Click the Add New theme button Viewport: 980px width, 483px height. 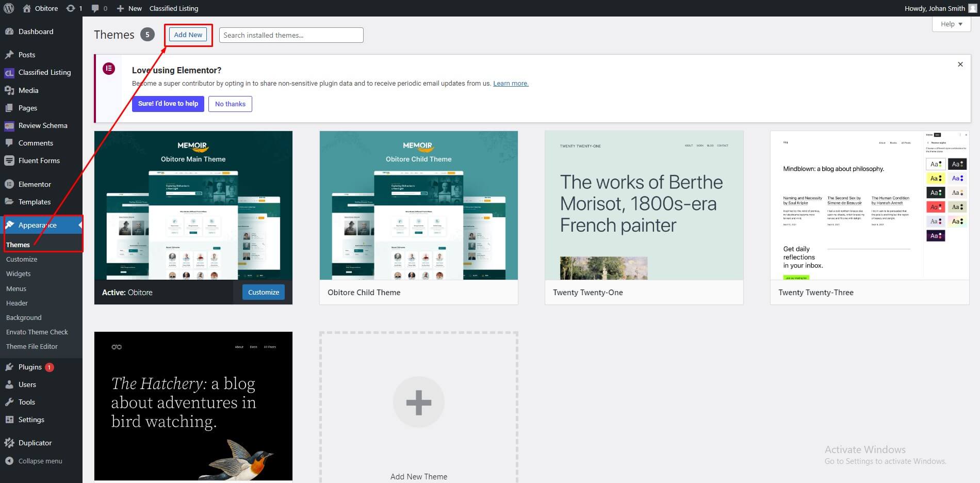[x=188, y=35]
